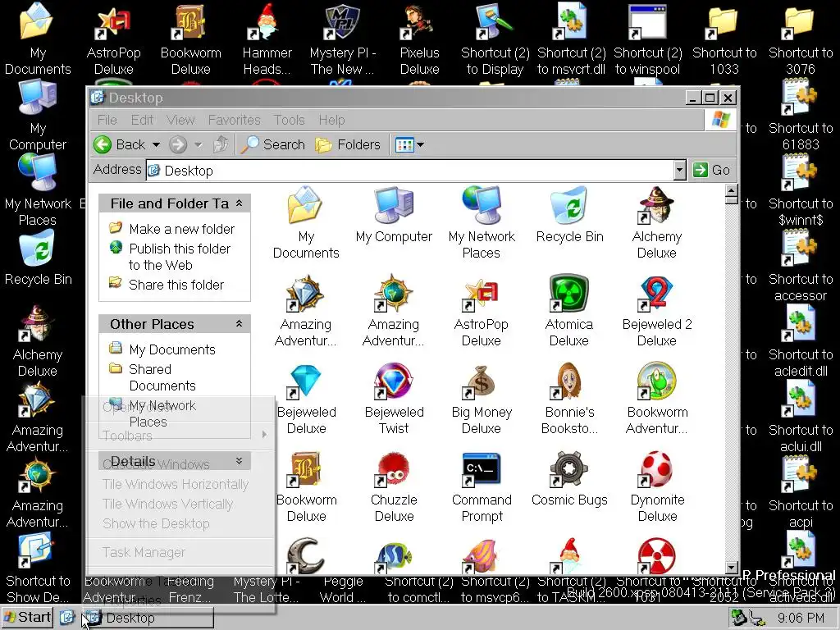Screen dimensions: 840x630
Task: Click the Back button
Action: [x=120, y=144]
